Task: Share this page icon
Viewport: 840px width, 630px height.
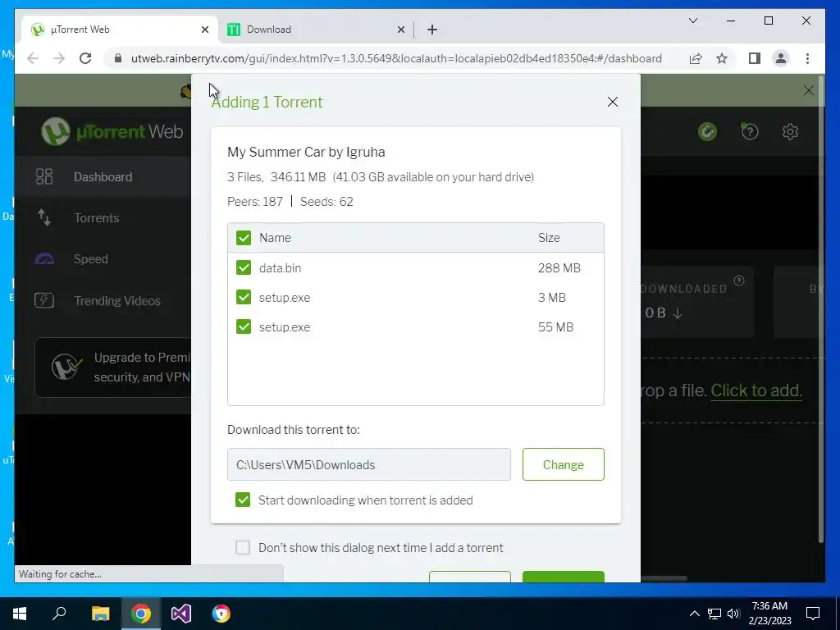Action: coord(696,58)
